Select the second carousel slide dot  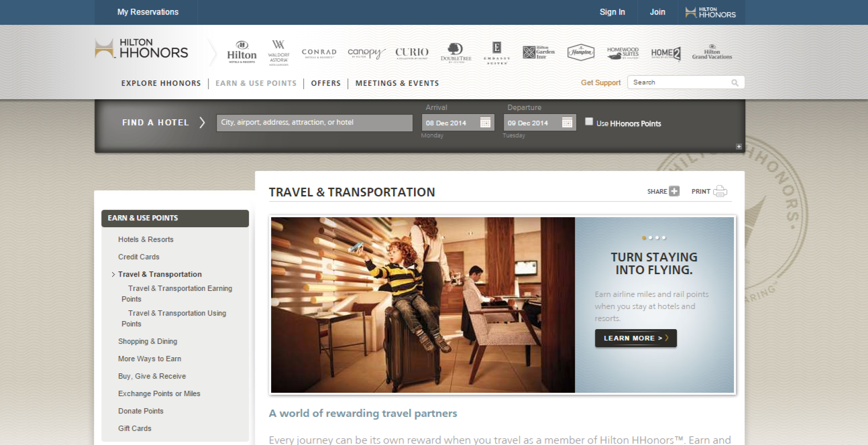pos(651,237)
